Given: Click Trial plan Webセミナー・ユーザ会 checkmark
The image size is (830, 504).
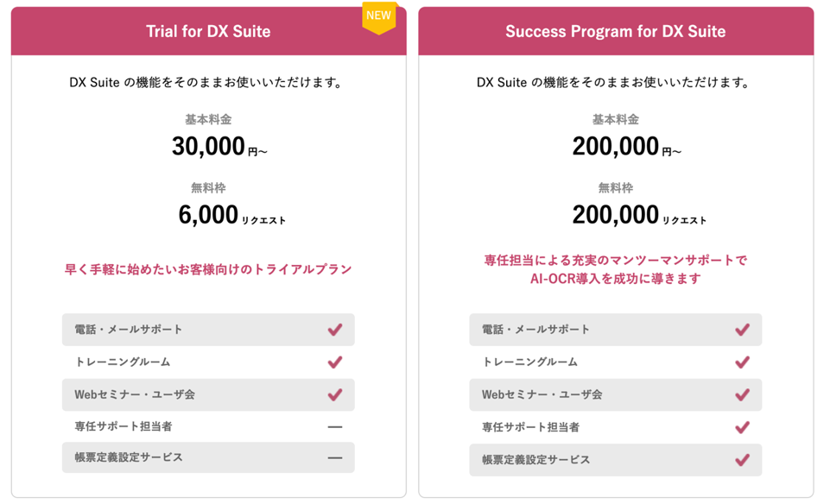Looking at the screenshot, I should click(x=335, y=394).
